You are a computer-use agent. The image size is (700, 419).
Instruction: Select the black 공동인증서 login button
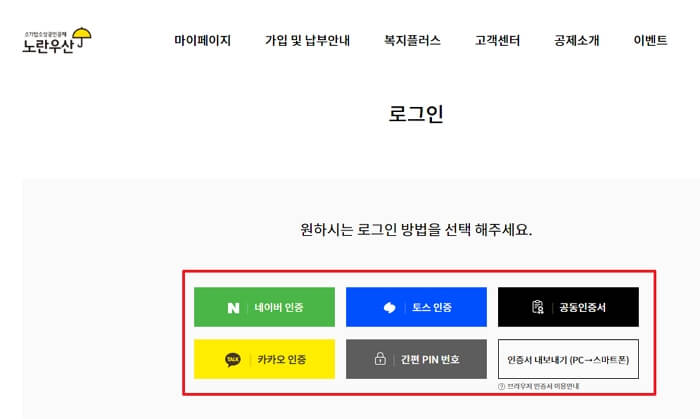[x=568, y=307]
